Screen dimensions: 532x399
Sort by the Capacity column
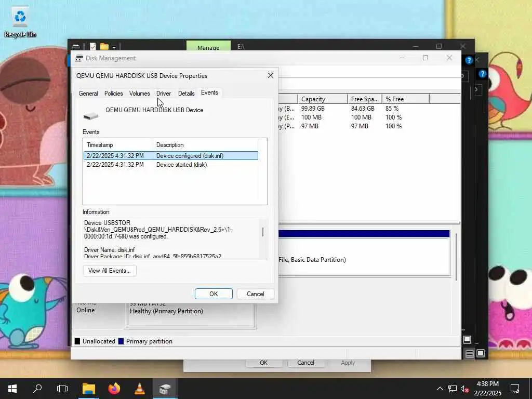pos(322,99)
